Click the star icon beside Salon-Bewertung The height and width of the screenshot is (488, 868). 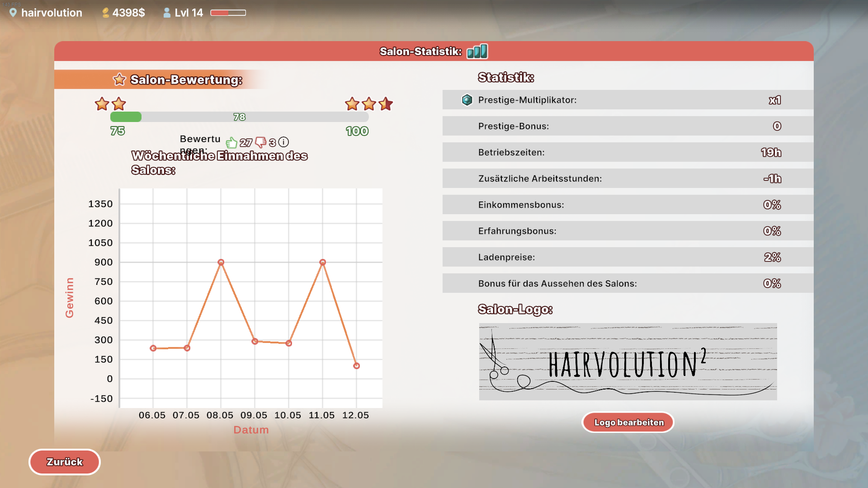[119, 80]
